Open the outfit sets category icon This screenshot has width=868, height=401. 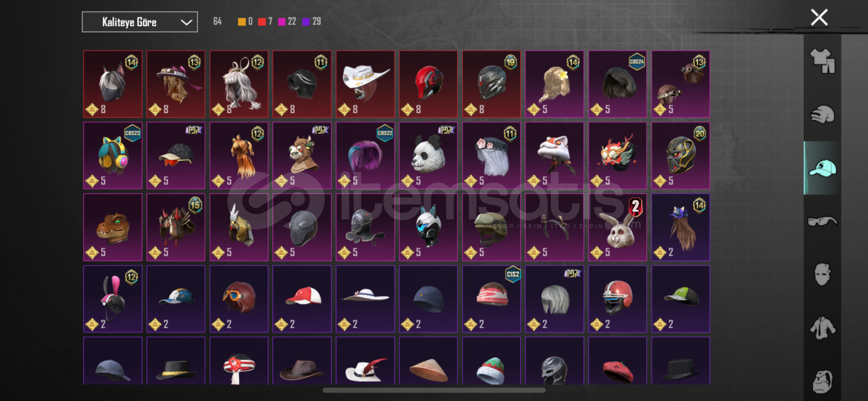point(822,61)
